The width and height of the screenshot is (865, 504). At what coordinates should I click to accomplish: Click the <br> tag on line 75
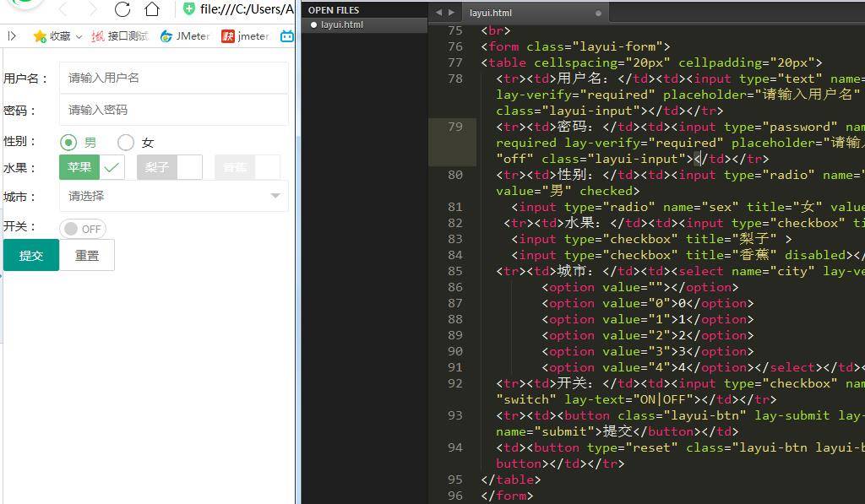[x=495, y=30]
